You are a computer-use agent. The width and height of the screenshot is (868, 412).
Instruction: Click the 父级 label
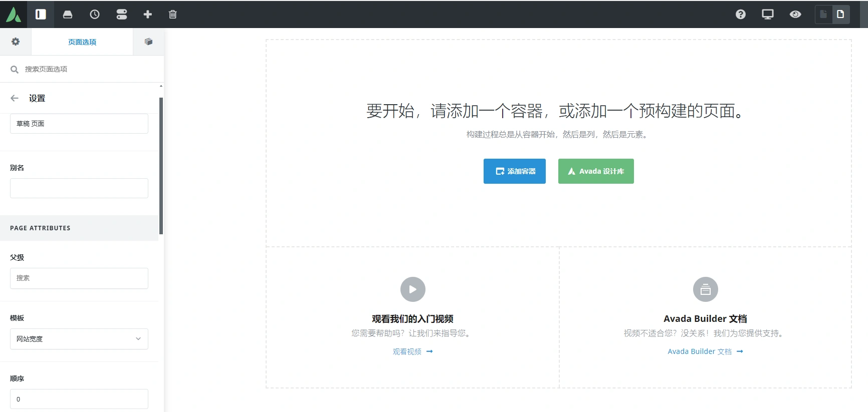coord(17,257)
